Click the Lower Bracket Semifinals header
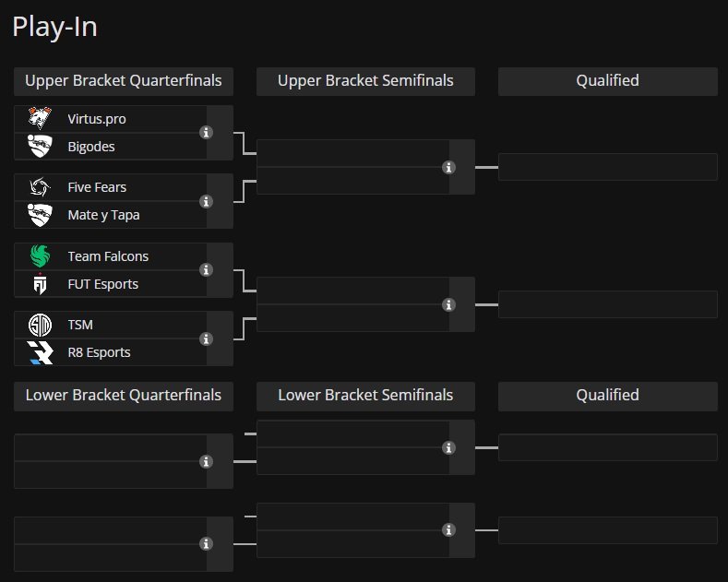This screenshot has height=582, width=728. (366, 396)
